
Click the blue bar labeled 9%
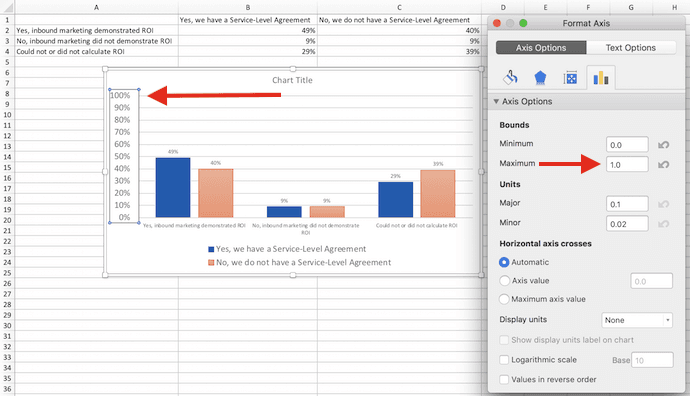click(284, 212)
